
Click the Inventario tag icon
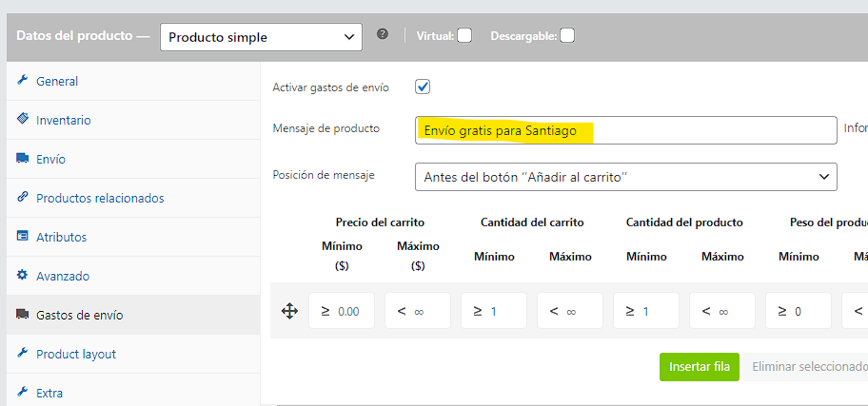click(23, 120)
